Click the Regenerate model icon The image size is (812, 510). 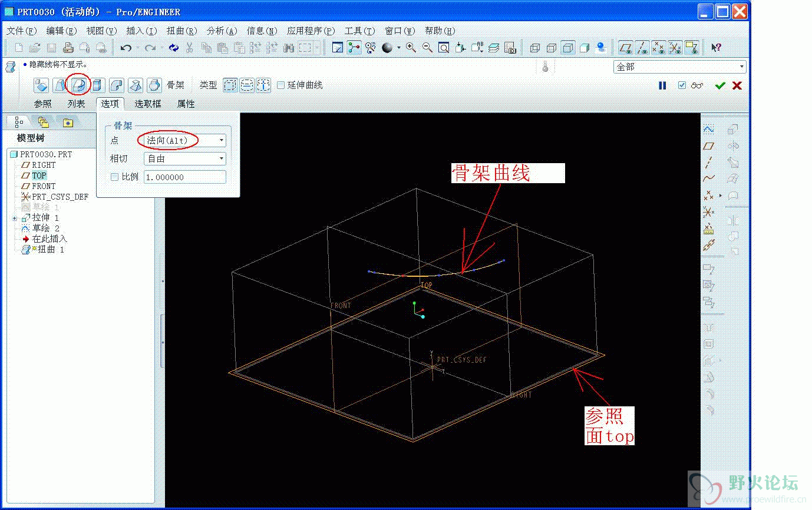173,48
